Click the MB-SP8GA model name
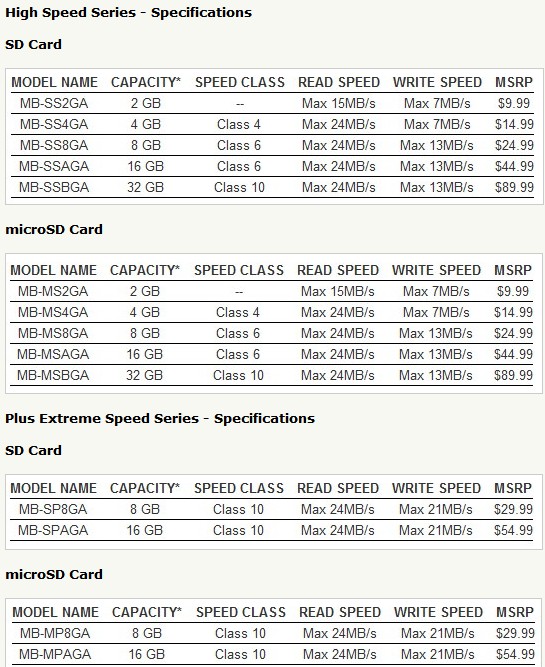 tap(53, 509)
